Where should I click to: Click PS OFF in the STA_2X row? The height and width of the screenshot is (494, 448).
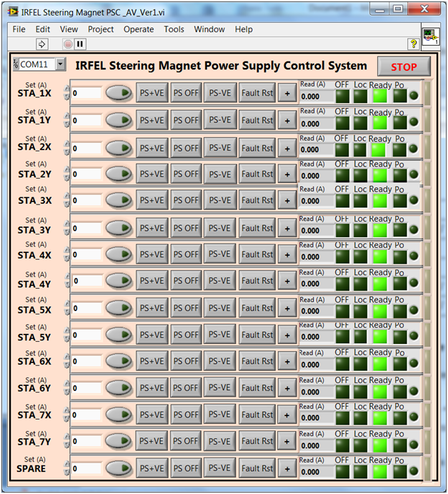click(x=186, y=148)
